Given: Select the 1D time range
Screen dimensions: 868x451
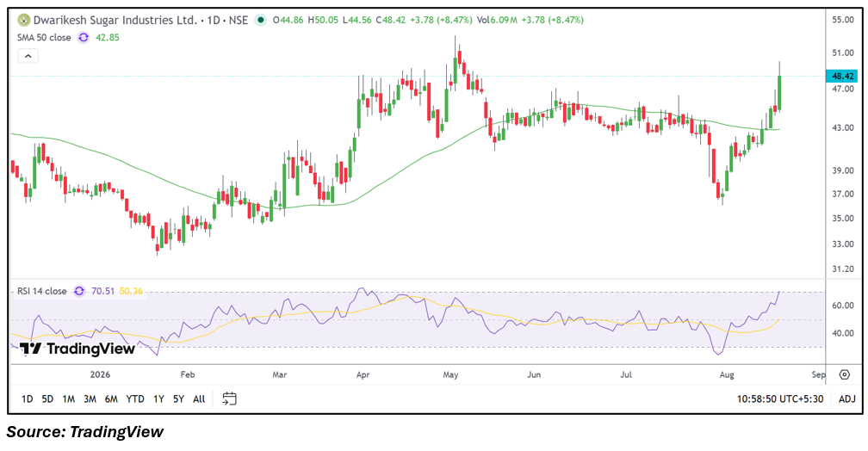Looking at the screenshot, I should pyautogui.click(x=28, y=399).
